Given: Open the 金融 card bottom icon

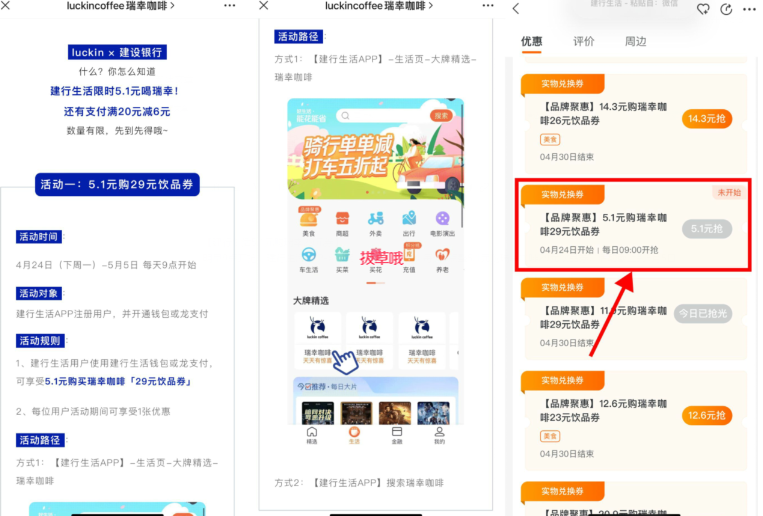Looking at the screenshot, I should click(x=397, y=432).
